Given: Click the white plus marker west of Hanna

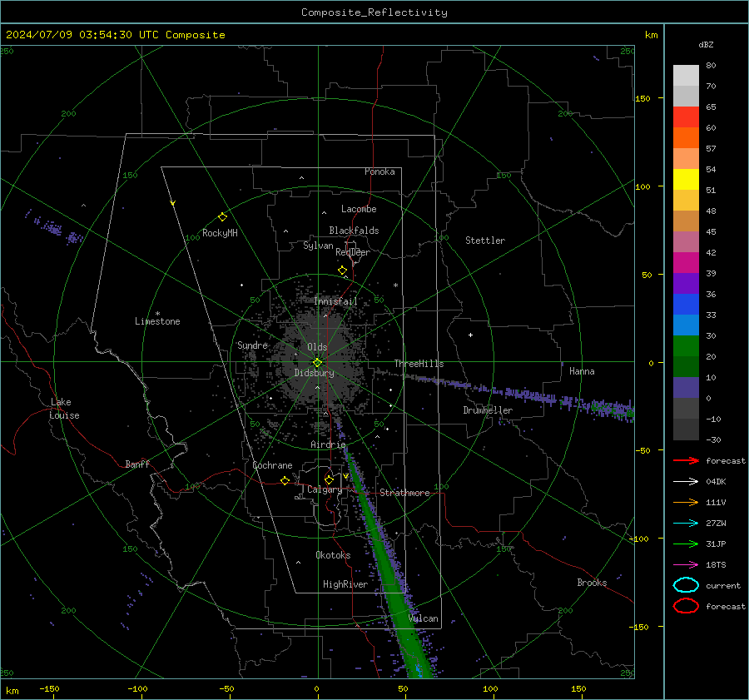Looking at the screenshot, I should 470,335.
